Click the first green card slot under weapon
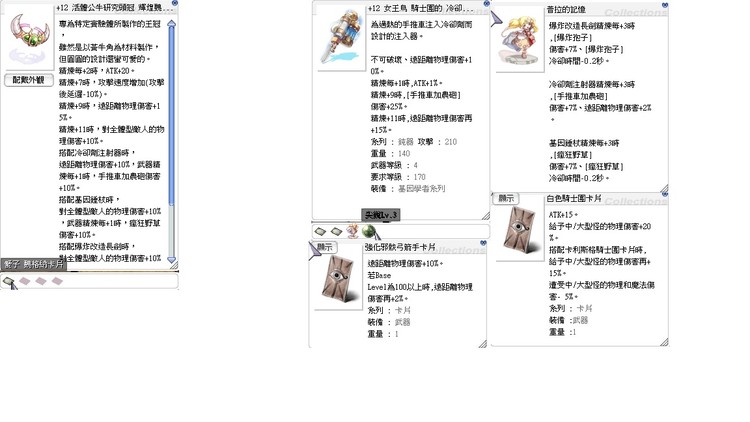This screenshot has width=750, height=422. [x=320, y=232]
